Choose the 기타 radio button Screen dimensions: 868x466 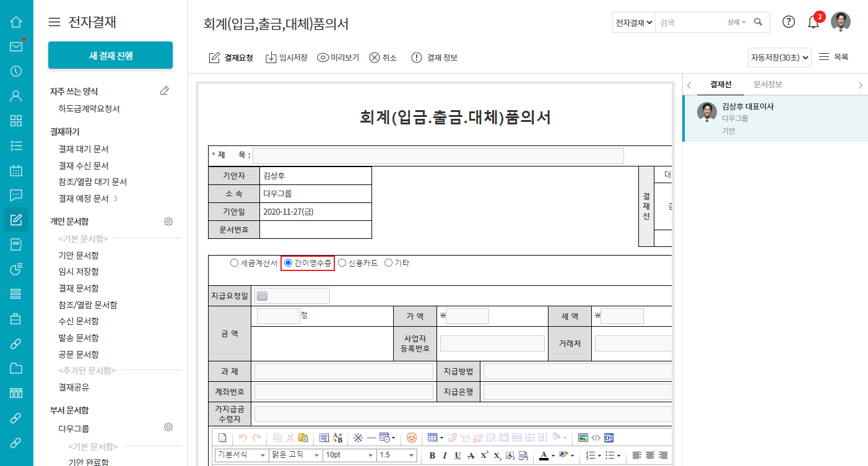pyautogui.click(x=389, y=263)
